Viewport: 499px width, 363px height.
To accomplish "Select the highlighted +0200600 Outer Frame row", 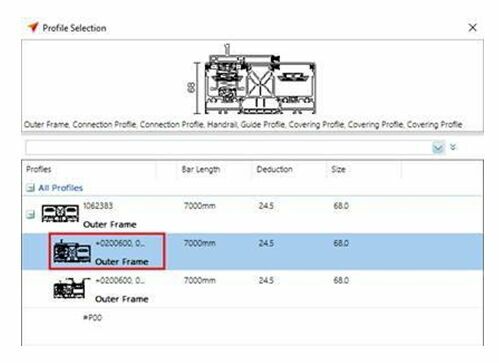I will click(252, 252).
